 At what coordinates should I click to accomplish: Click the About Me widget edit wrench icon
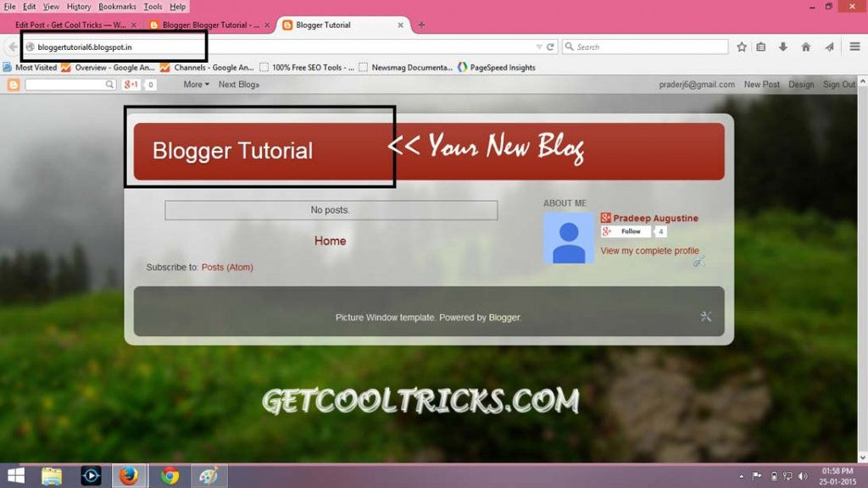(x=699, y=261)
